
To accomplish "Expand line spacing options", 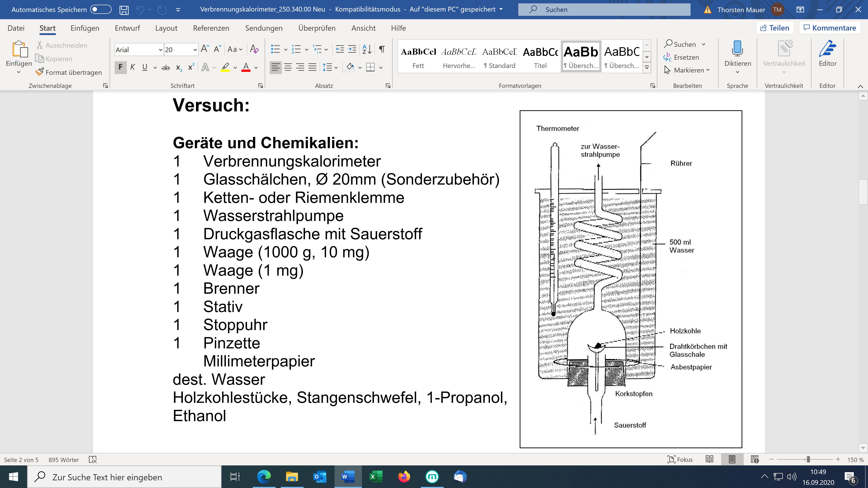I will pos(336,68).
